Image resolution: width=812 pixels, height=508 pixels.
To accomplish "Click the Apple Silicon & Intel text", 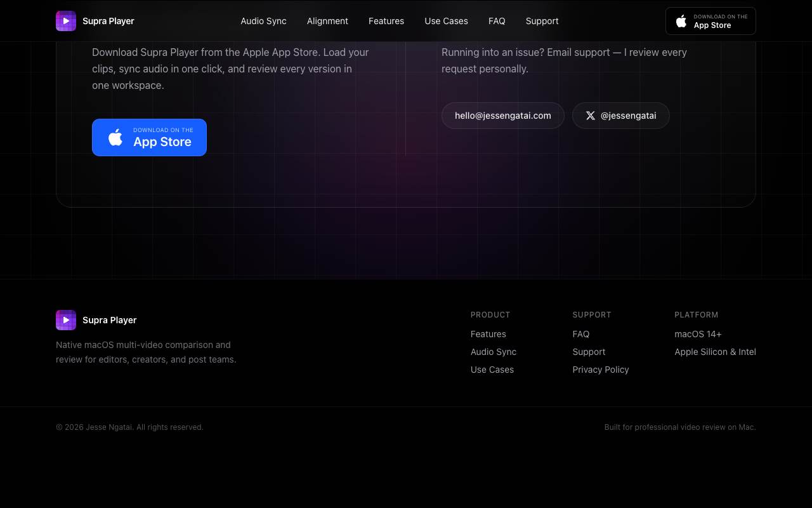I will (715, 352).
